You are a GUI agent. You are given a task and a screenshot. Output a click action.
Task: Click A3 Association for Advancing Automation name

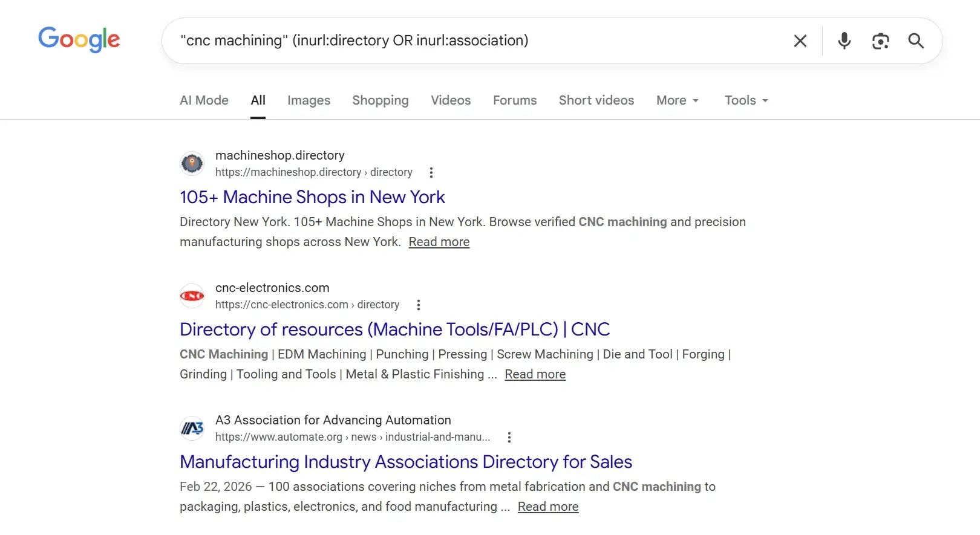click(x=333, y=420)
